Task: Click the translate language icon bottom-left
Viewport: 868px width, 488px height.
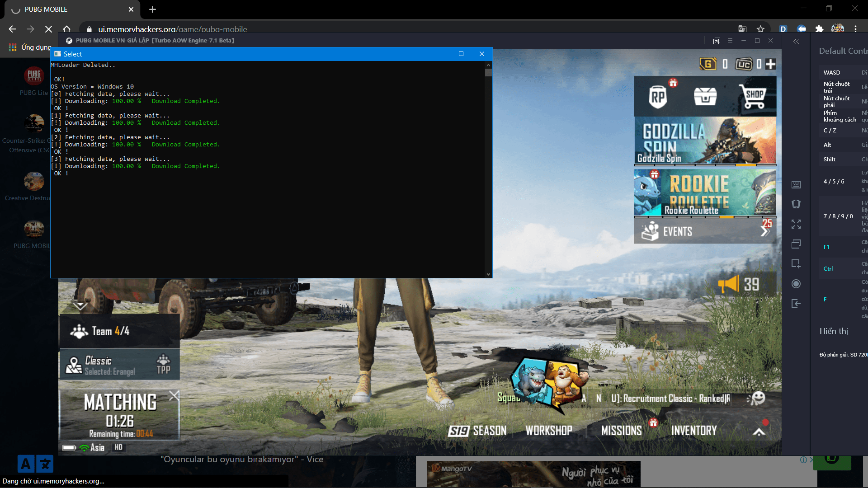Action: (x=35, y=464)
